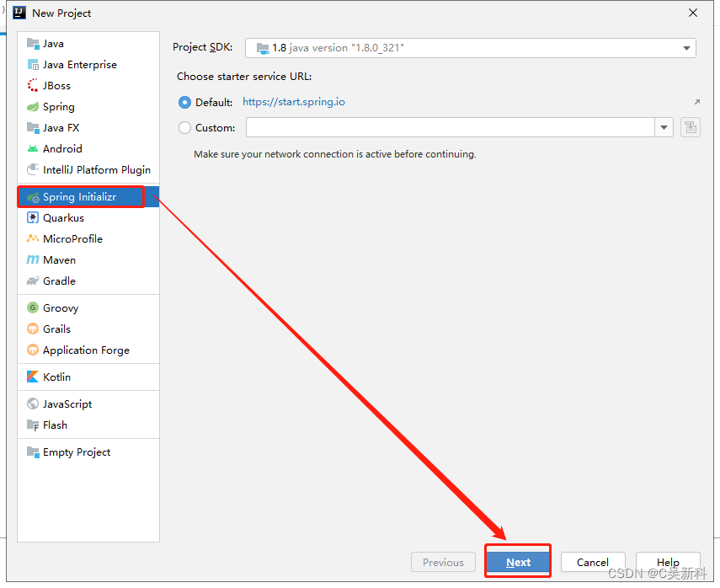Click the IntelliJ IDEA logo in the title bar
The height and width of the screenshot is (588, 720).
tap(19, 13)
